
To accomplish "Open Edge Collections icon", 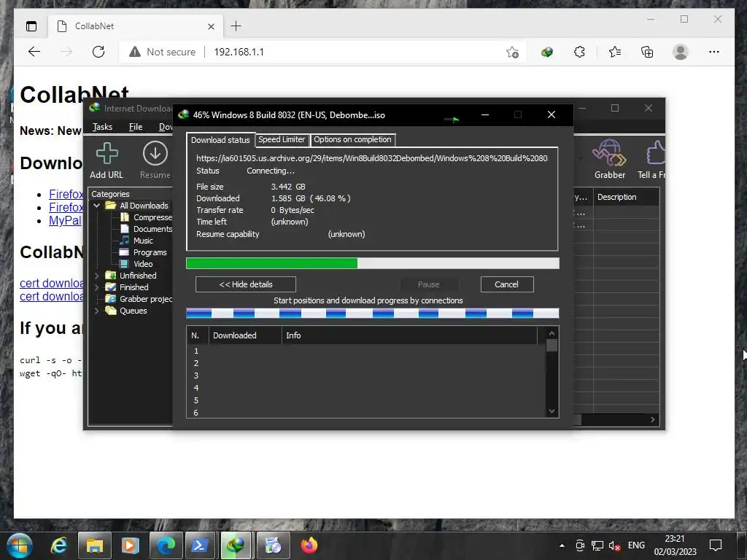I will [x=647, y=52].
